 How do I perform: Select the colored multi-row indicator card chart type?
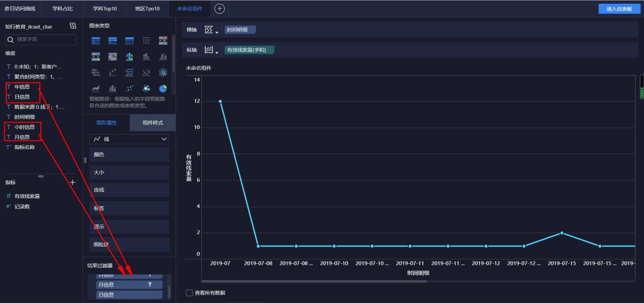[163, 41]
